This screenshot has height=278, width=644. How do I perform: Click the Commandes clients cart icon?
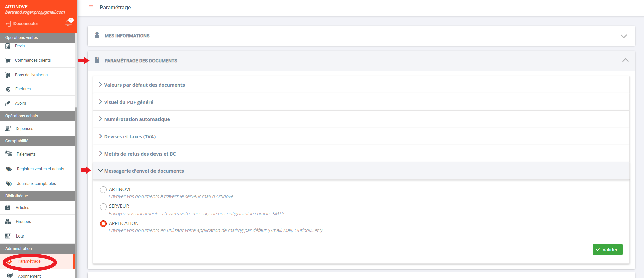pyautogui.click(x=8, y=60)
